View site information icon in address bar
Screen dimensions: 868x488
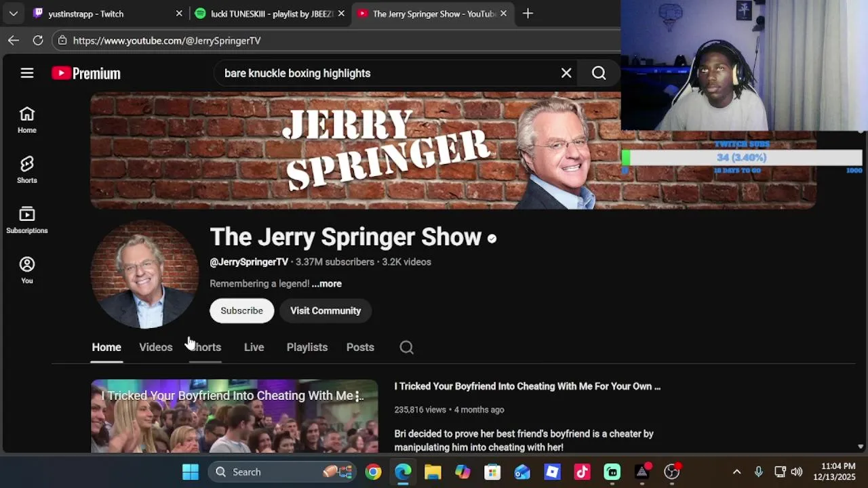[62, 41]
